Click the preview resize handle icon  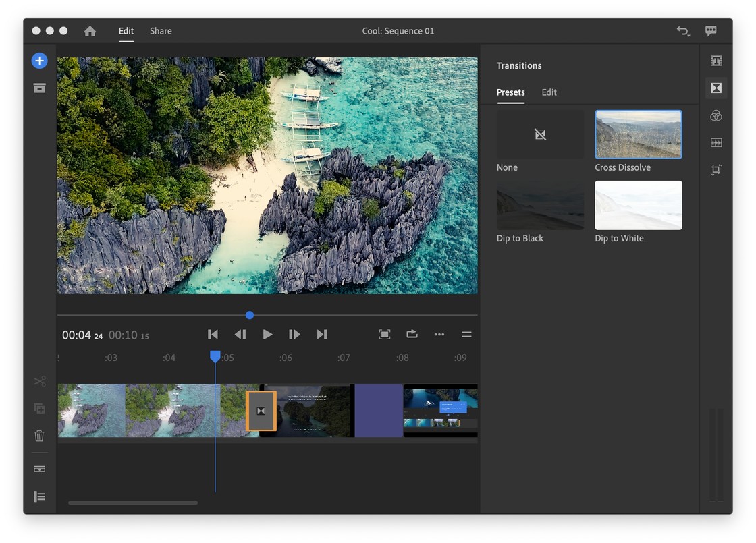pyautogui.click(x=466, y=335)
